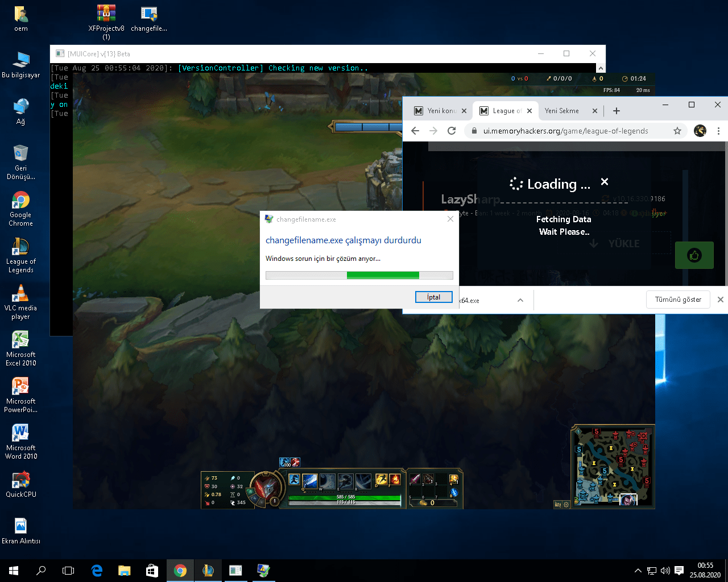This screenshot has height=582, width=728.
Task: Select the changefile desktop icon
Action: coord(149,19)
